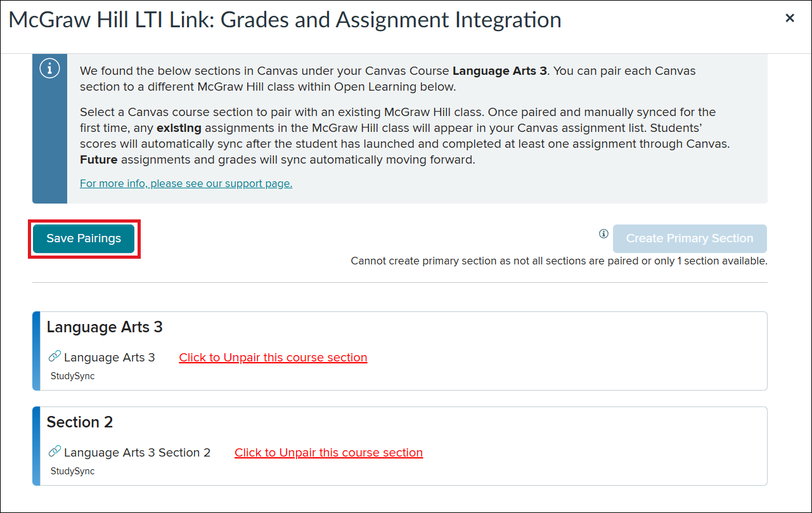Click the chain link icon for Language Arts 3 Section 2

(53, 451)
